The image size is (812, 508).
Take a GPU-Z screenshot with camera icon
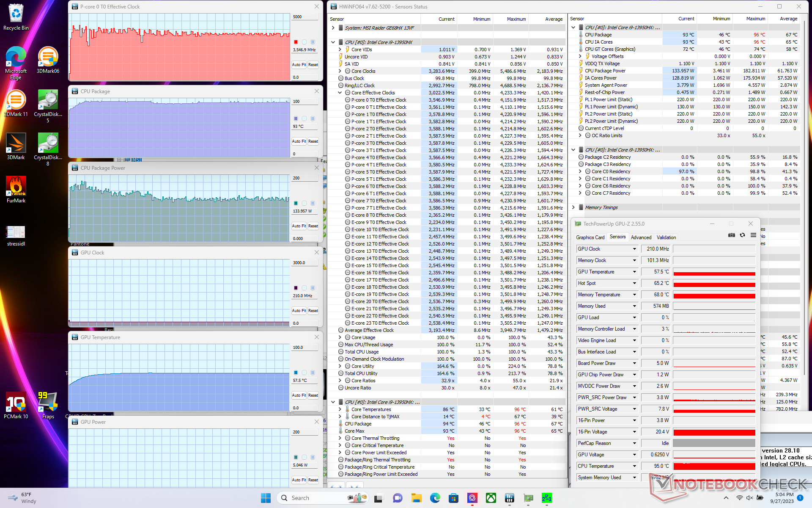pos(732,235)
